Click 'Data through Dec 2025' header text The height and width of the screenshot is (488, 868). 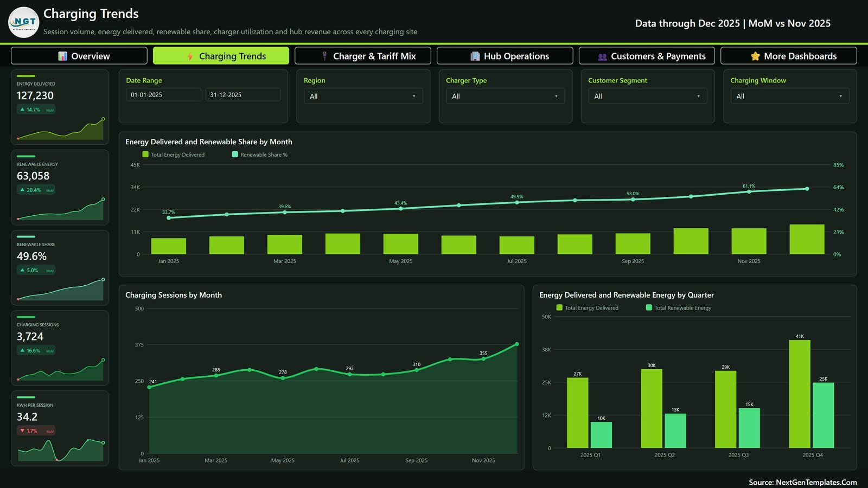click(x=687, y=23)
